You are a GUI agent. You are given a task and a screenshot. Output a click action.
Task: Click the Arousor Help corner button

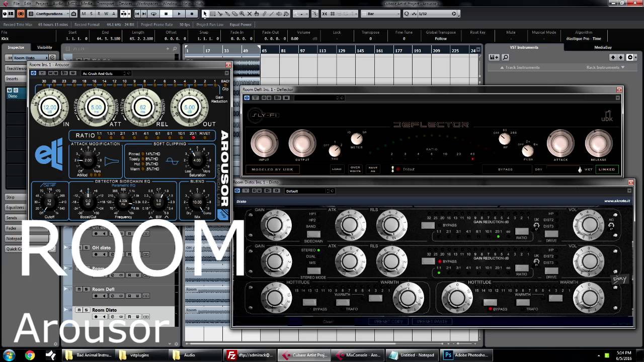(224, 215)
